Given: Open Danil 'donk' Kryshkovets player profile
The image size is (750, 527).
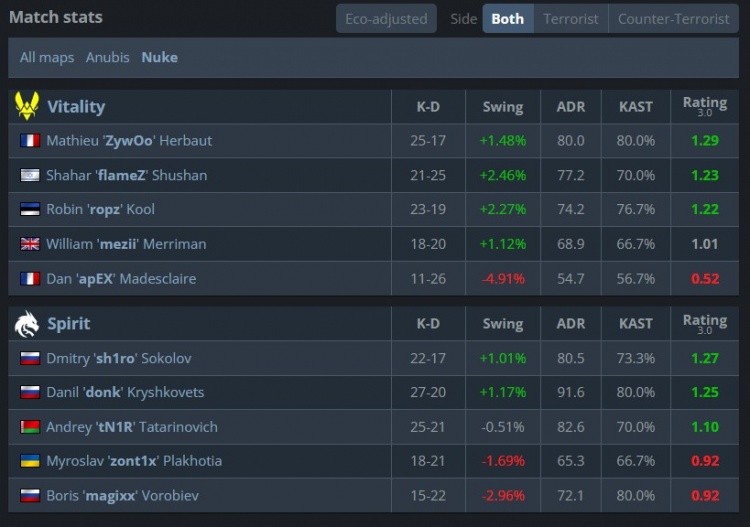Looking at the screenshot, I should click(x=125, y=392).
